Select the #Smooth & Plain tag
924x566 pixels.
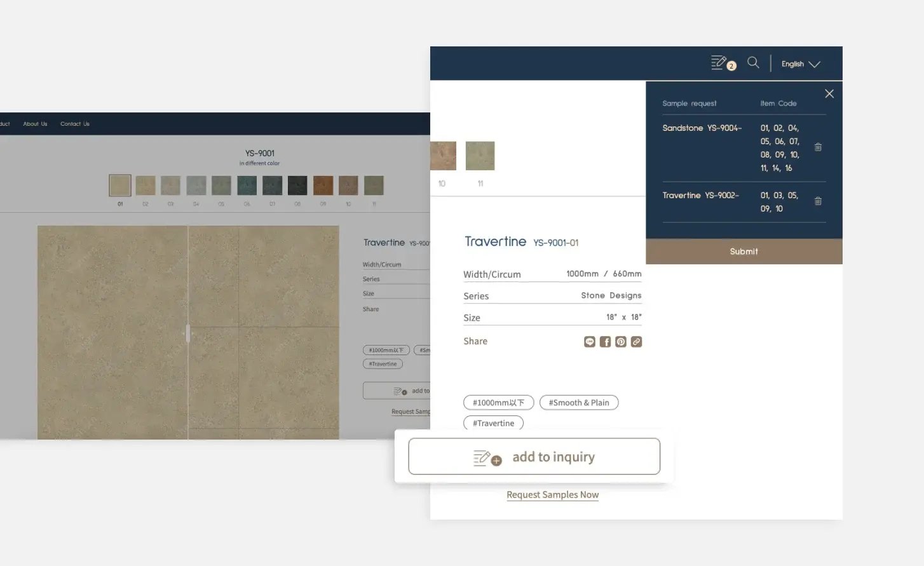point(578,403)
